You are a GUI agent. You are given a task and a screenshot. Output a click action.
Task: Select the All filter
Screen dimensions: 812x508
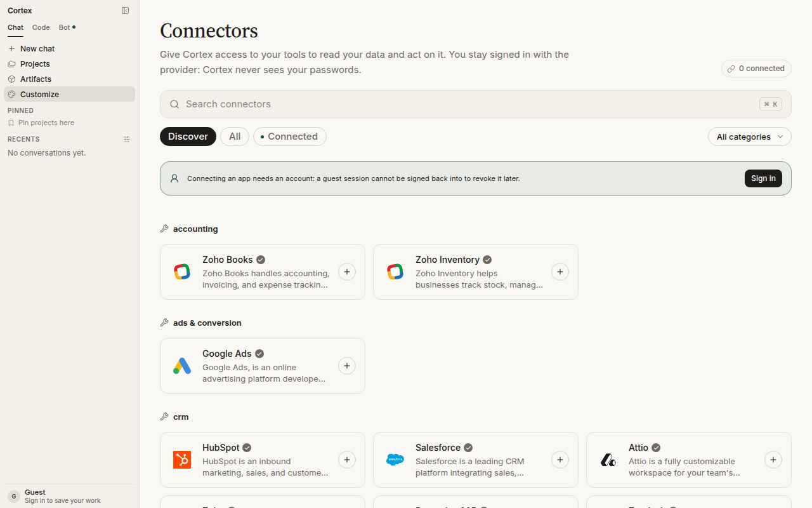pyautogui.click(x=235, y=137)
